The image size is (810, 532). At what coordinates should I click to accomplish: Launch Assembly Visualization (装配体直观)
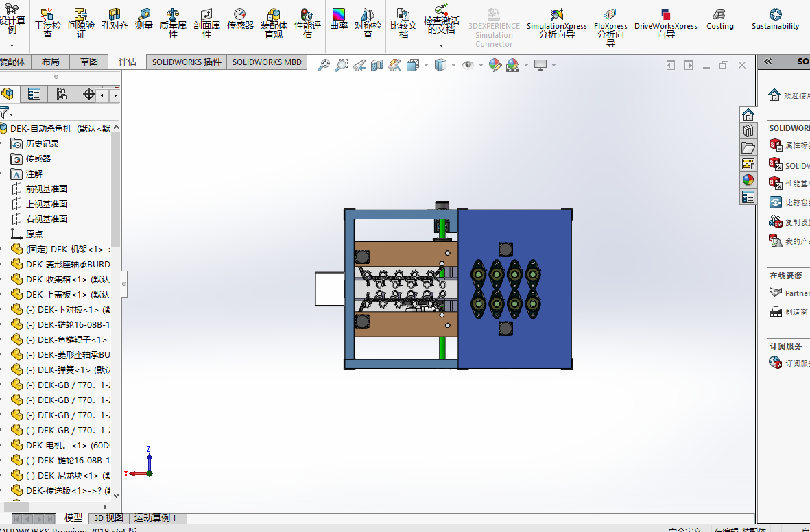274,24
